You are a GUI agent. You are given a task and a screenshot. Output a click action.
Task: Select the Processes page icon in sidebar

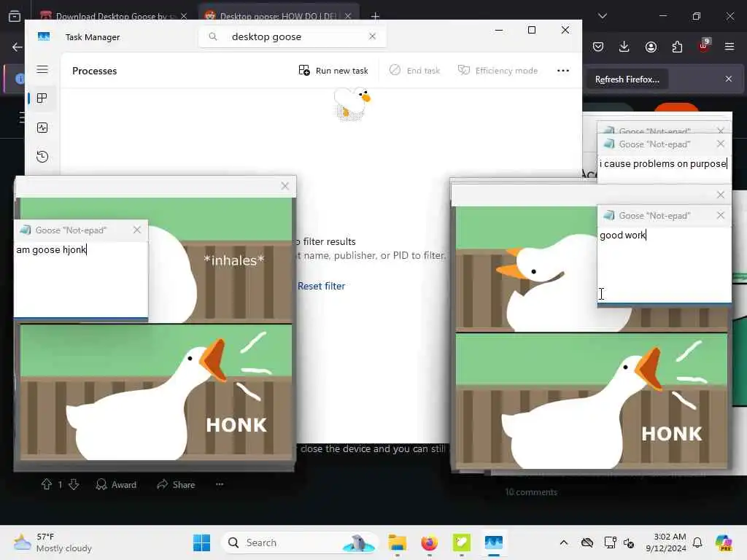point(42,98)
